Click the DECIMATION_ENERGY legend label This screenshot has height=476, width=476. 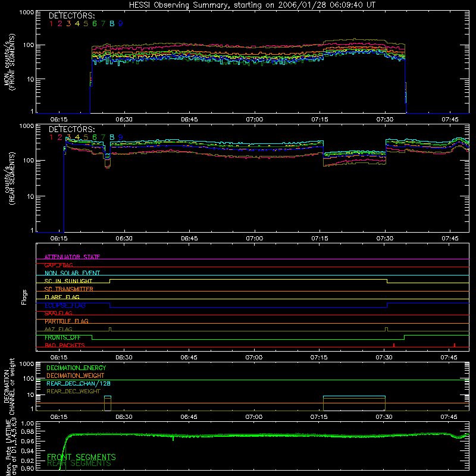click(x=76, y=368)
